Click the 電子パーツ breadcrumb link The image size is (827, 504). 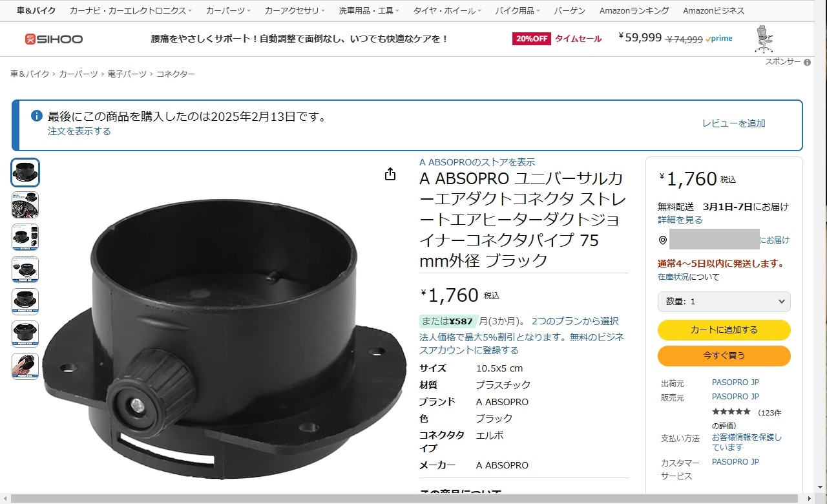127,74
